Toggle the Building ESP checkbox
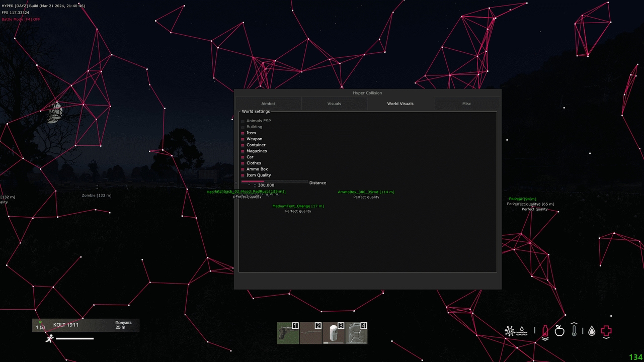Image resolution: width=644 pixels, height=362 pixels. click(x=243, y=127)
